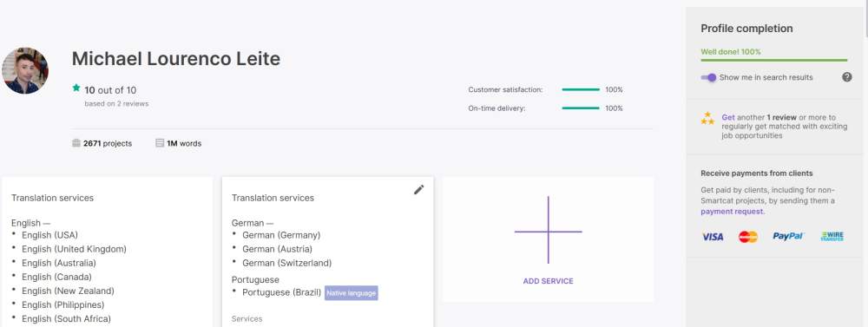This screenshot has width=868, height=327.
Task: Edit the German translation services card
Action: point(419,190)
